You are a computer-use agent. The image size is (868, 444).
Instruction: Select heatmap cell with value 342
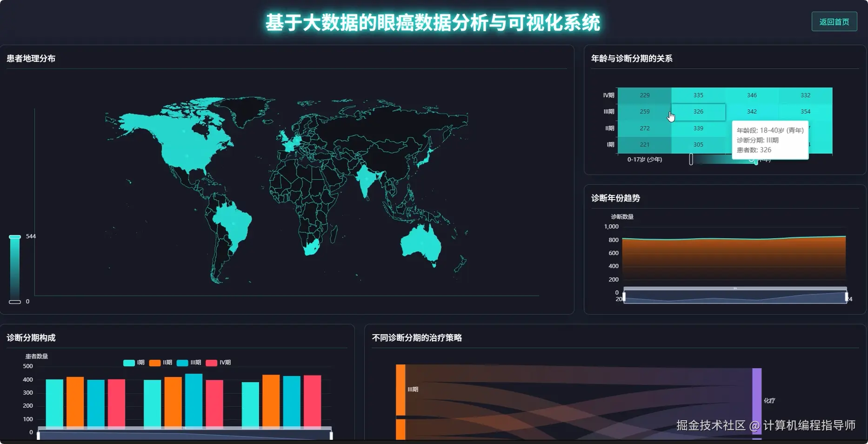coord(752,112)
